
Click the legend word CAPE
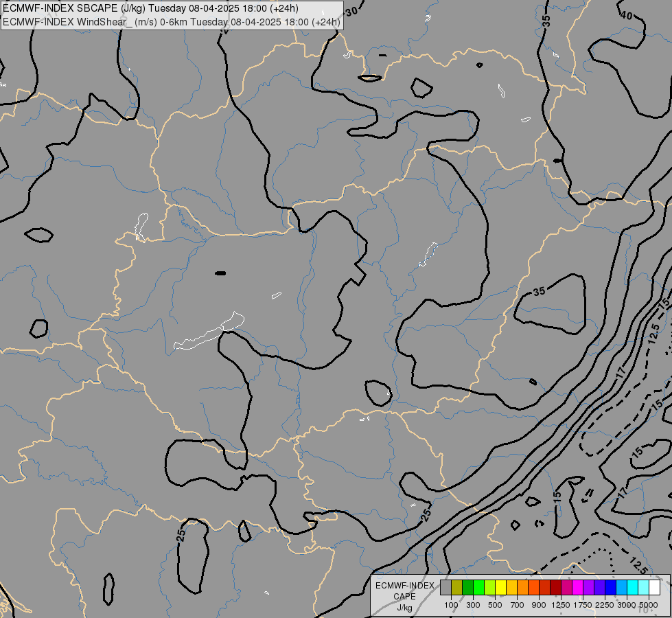coord(404,597)
